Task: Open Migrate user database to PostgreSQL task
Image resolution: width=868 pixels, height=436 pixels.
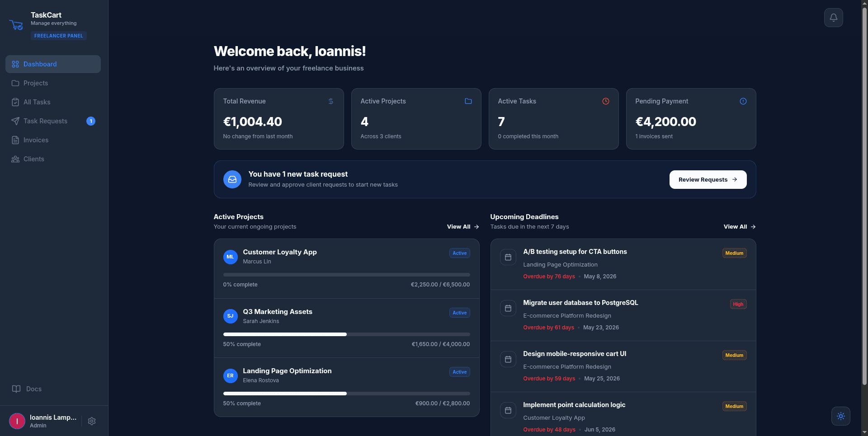Action: click(580, 303)
